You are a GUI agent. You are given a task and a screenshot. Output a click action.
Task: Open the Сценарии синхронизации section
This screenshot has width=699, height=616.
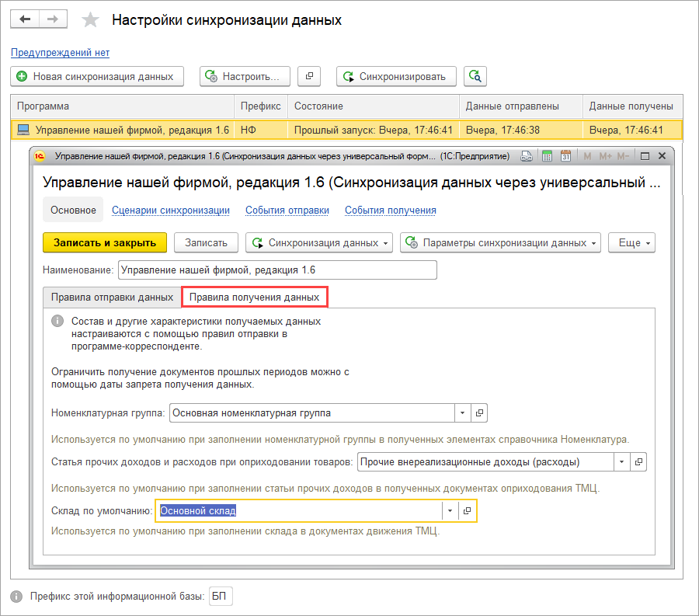point(171,210)
